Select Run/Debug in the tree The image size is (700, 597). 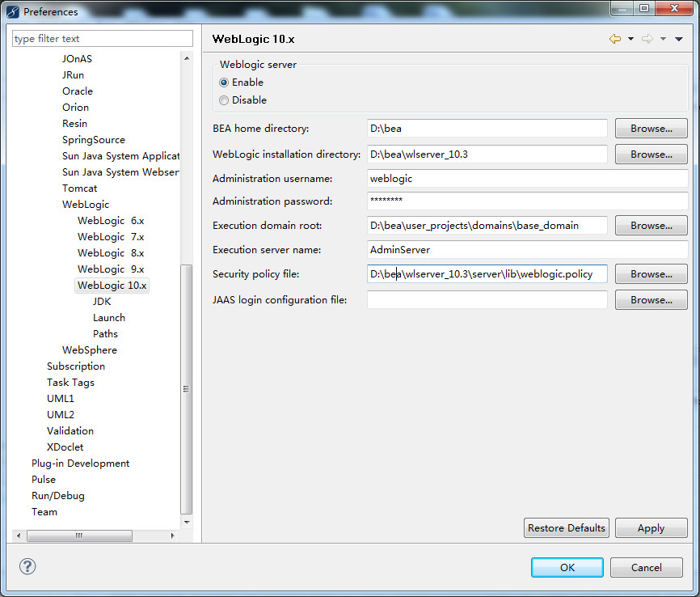[x=57, y=496]
